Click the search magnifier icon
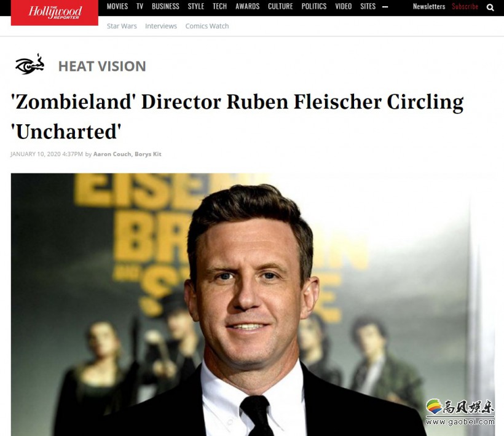 coord(490,7)
